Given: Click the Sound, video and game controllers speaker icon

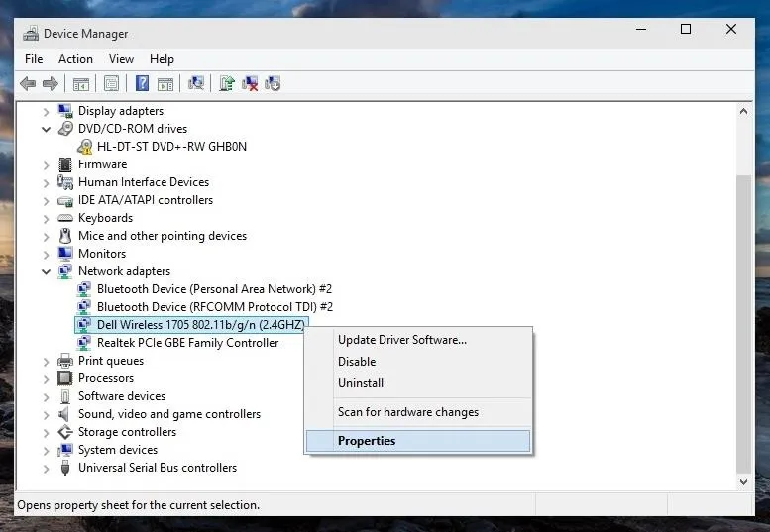Looking at the screenshot, I should click(x=64, y=414).
